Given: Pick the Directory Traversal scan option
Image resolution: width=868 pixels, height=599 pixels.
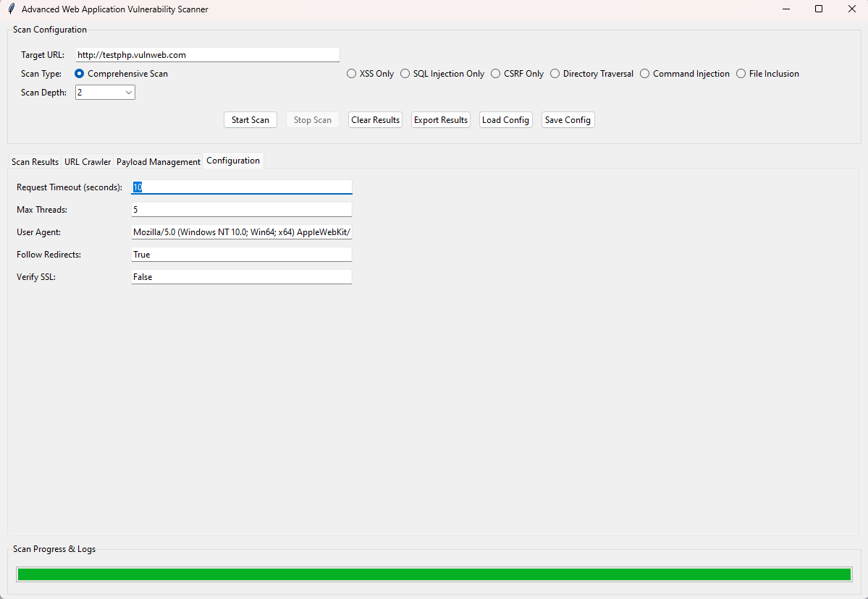Looking at the screenshot, I should [555, 74].
